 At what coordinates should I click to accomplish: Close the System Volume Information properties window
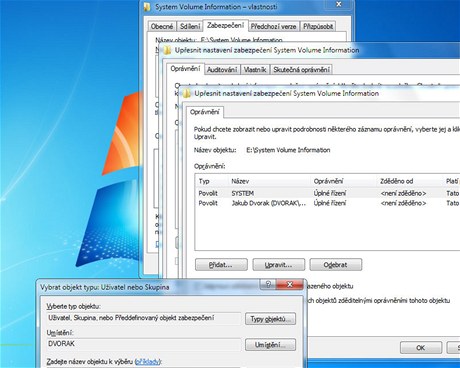tap(339, 4)
